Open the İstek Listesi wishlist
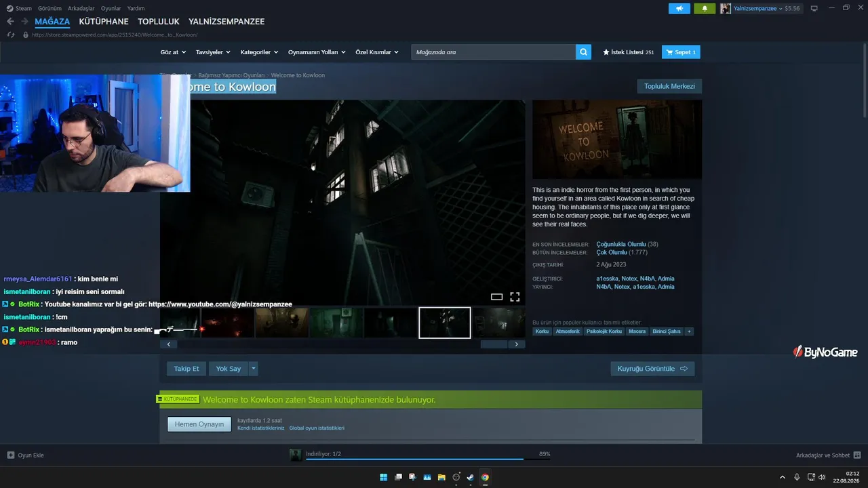This screenshot has height=488, width=868. coord(628,52)
